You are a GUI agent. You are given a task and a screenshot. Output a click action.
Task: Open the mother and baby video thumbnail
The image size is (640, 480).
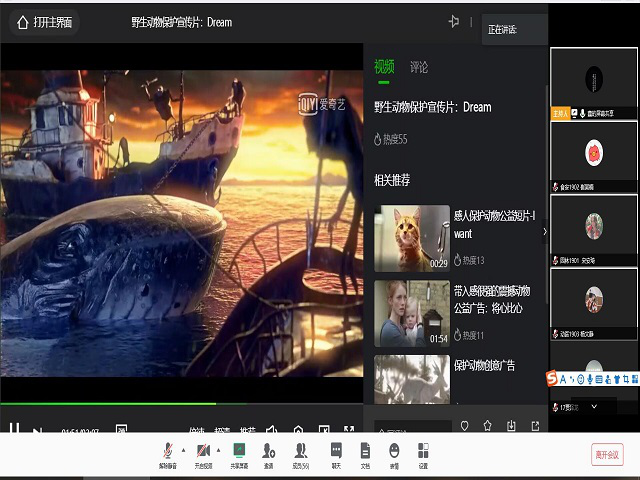click(x=412, y=313)
